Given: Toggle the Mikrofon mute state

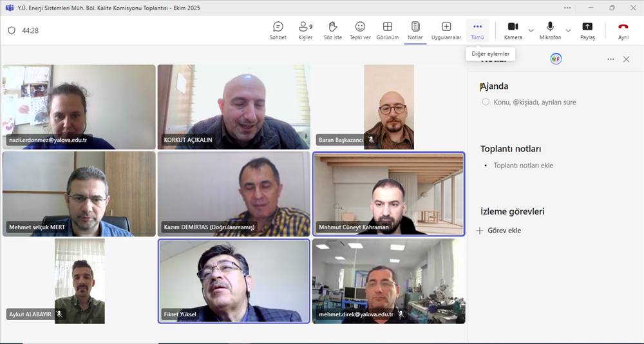Looking at the screenshot, I should point(550,30).
